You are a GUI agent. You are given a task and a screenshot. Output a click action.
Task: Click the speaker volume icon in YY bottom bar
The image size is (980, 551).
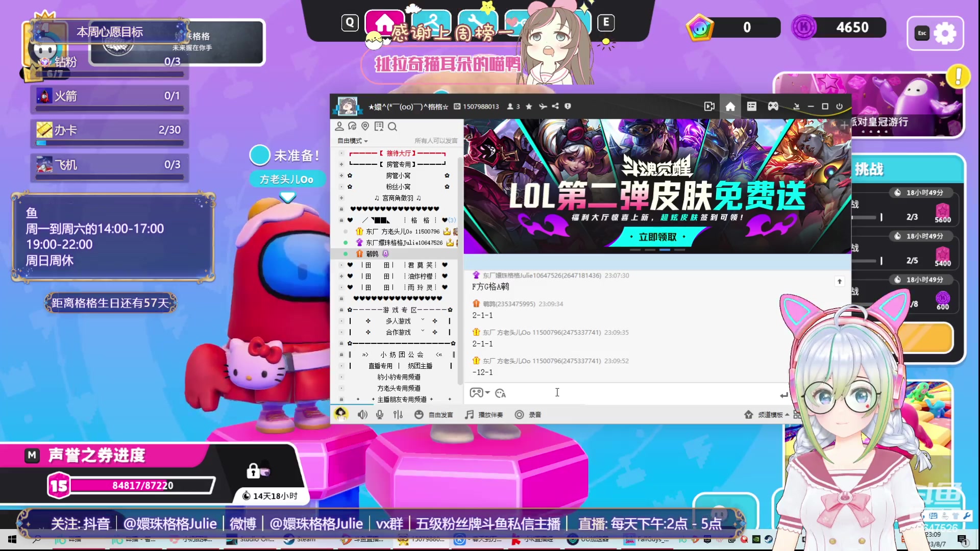coord(362,415)
